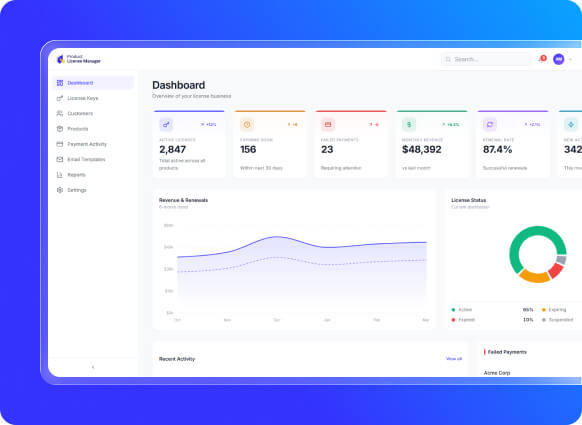The image size is (582, 425).
Task: Open the Products section
Action: (93, 129)
